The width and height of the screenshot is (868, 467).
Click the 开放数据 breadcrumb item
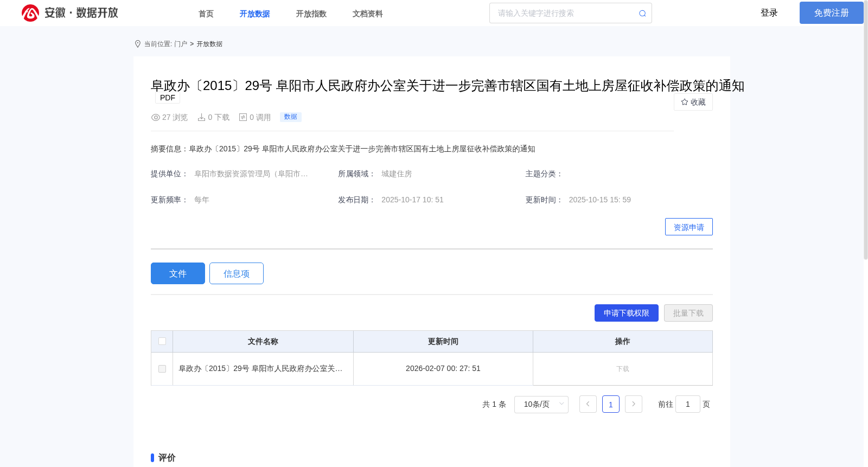[x=209, y=44]
